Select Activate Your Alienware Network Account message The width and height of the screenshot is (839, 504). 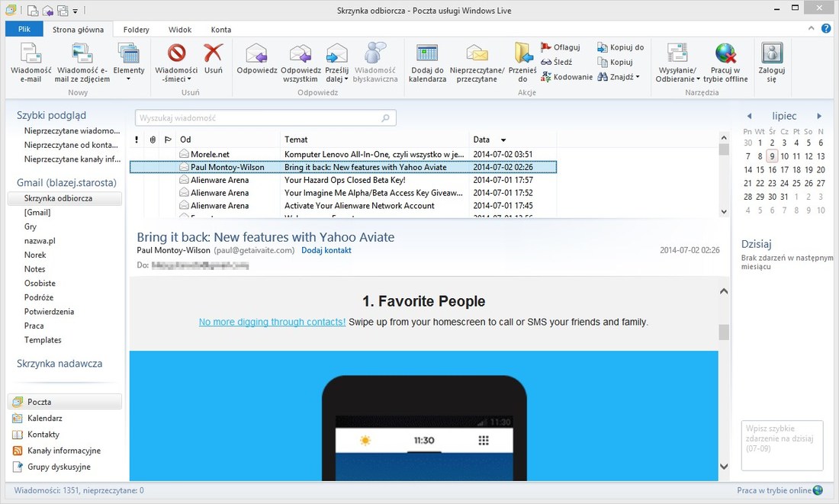343,205
